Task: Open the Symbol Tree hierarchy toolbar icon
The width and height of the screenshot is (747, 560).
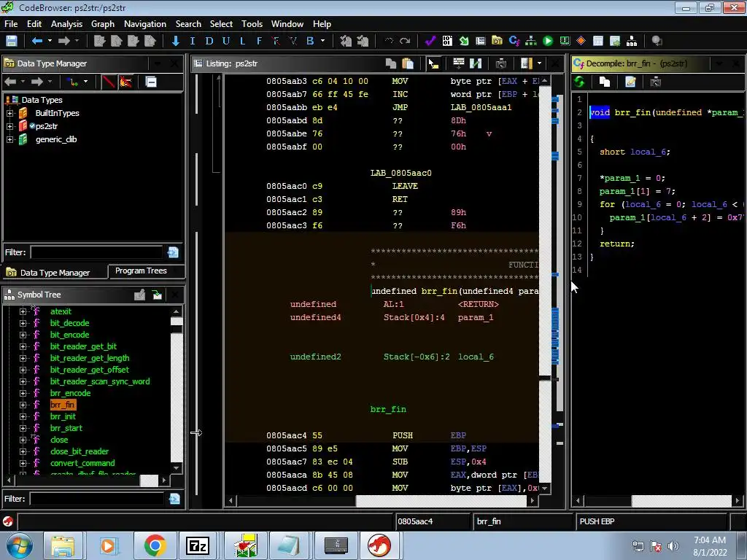Action: (x=632, y=41)
